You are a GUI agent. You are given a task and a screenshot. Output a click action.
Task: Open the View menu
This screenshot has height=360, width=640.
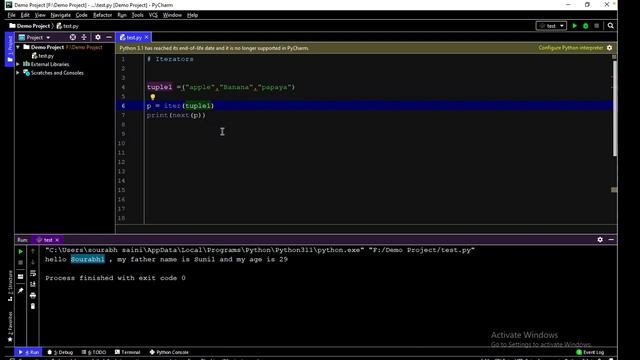click(x=40, y=15)
